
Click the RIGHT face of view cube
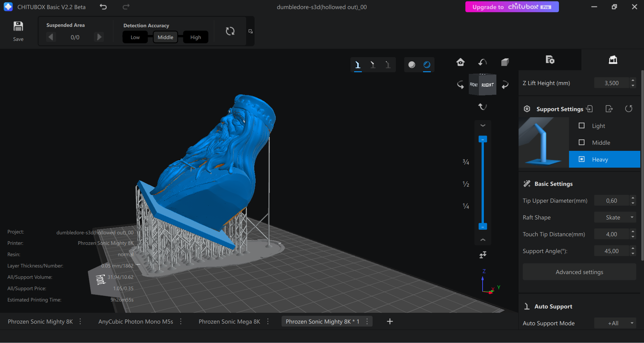[488, 85]
